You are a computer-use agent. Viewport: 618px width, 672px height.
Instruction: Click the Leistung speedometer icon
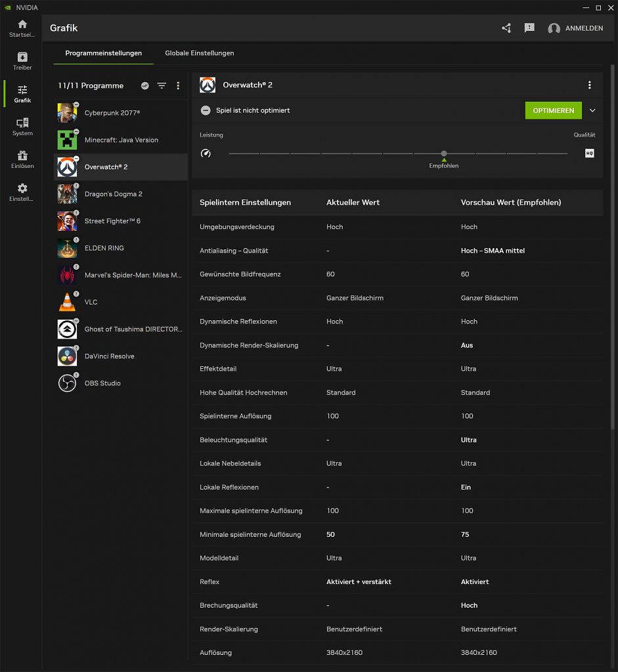pos(206,154)
